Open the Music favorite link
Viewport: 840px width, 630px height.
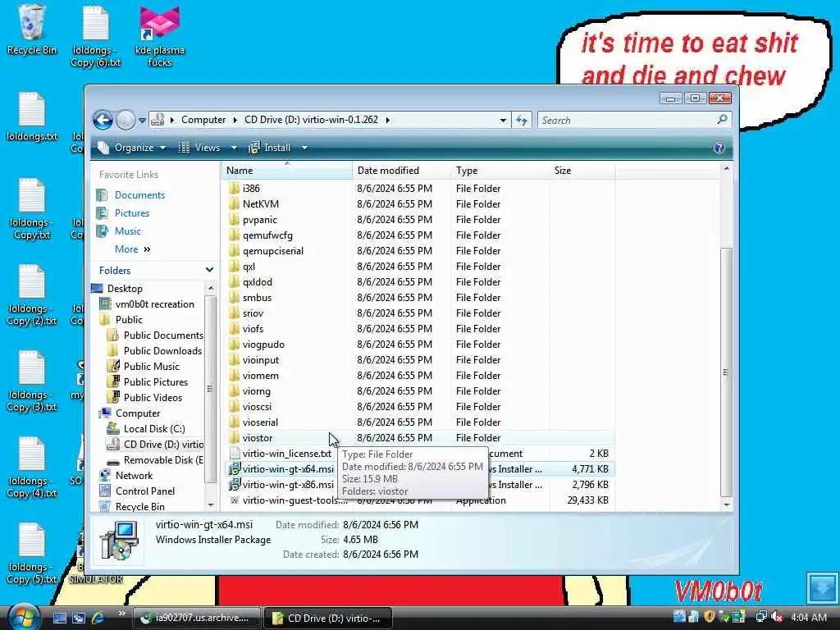pyautogui.click(x=127, y=231)
